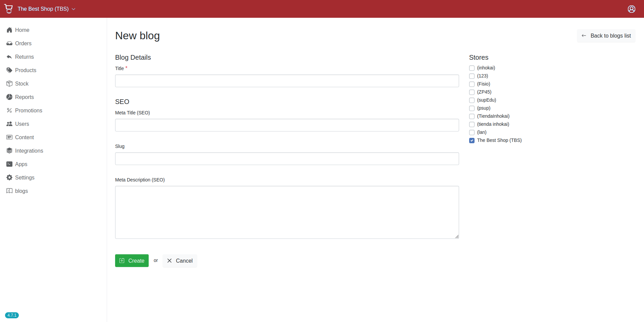The width and height of the screenshot is (644, 322).
Task: Expand the Promotions sidebar menu
Action: 29,111
